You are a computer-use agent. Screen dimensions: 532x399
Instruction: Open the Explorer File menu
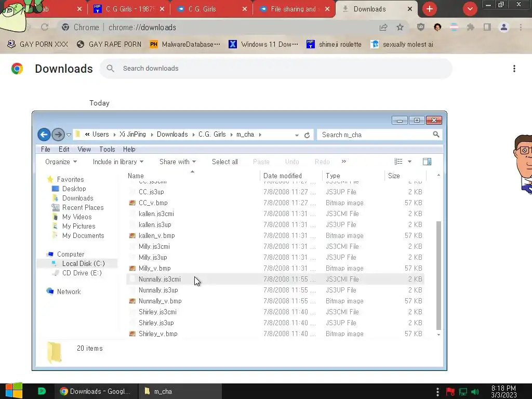pos(46,149)
